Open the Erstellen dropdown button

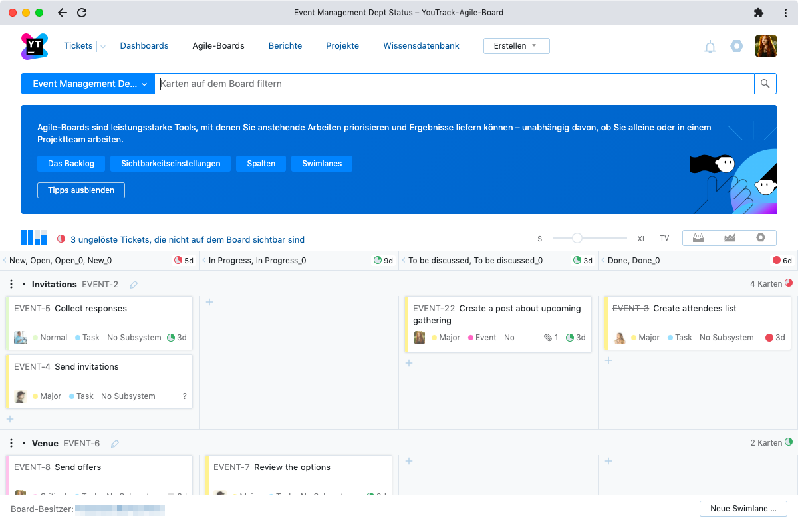pyautogui.click(x=516, y=46)
